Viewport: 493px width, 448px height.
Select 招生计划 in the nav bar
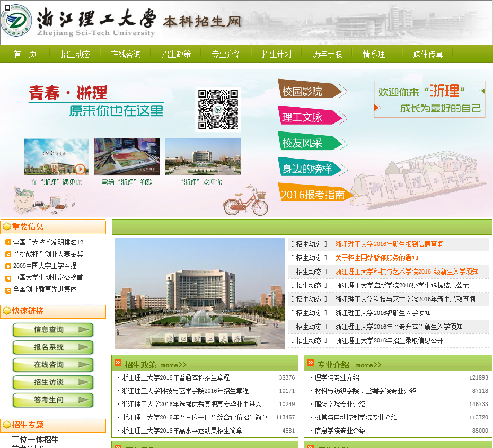click(277, 54)
